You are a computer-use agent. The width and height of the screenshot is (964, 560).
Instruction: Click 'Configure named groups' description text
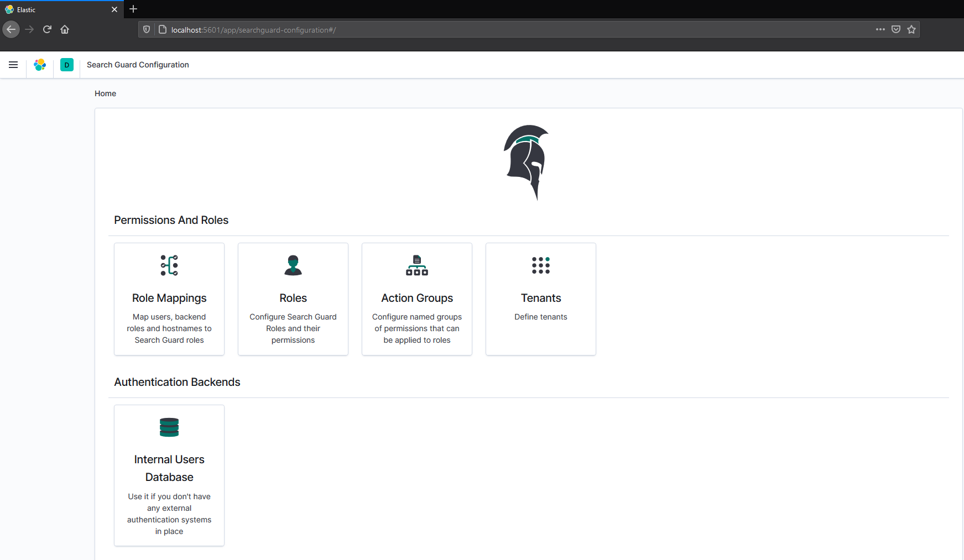point(417,328)
